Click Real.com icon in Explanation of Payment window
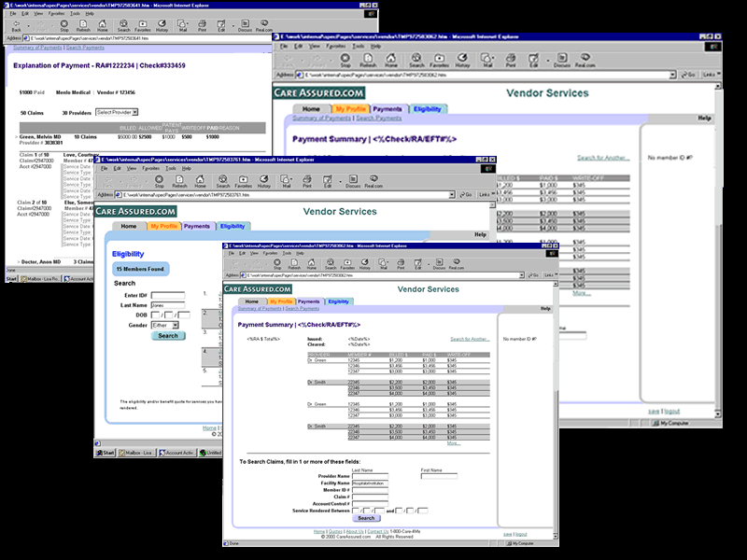Viewport: 747px width, 560px height. tap(264, 26)
